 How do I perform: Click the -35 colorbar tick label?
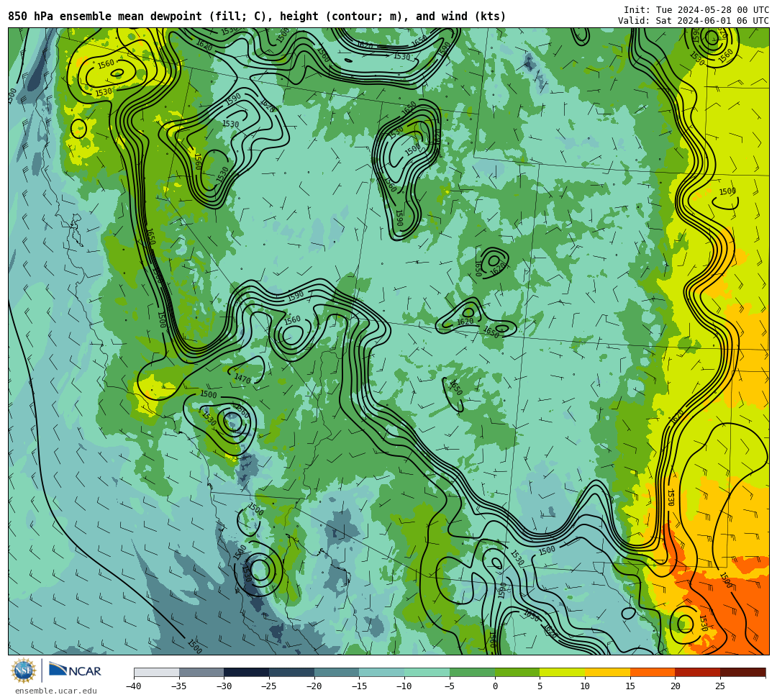tap(178, 686)
